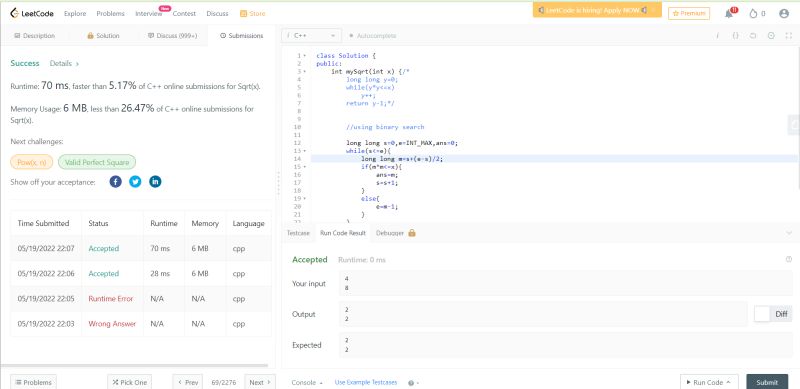
Task: Toggle the Autocomplete option
Action: [372, 36]
